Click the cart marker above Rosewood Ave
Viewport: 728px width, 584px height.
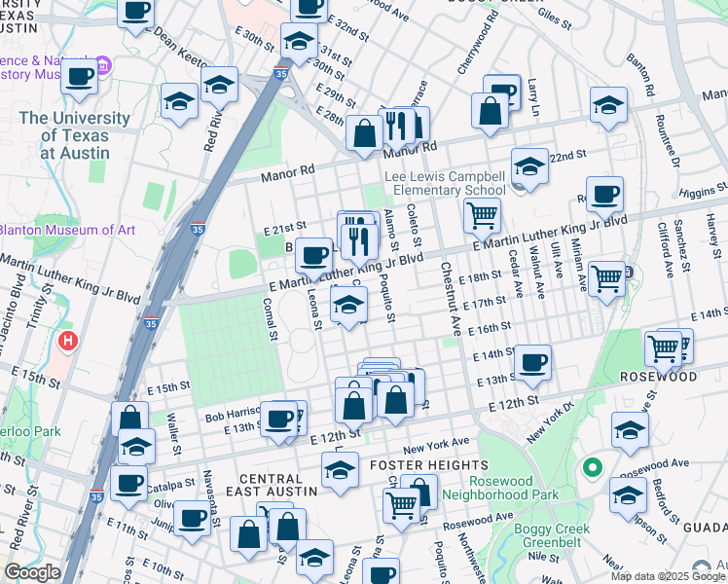click(x=402, y=507)
